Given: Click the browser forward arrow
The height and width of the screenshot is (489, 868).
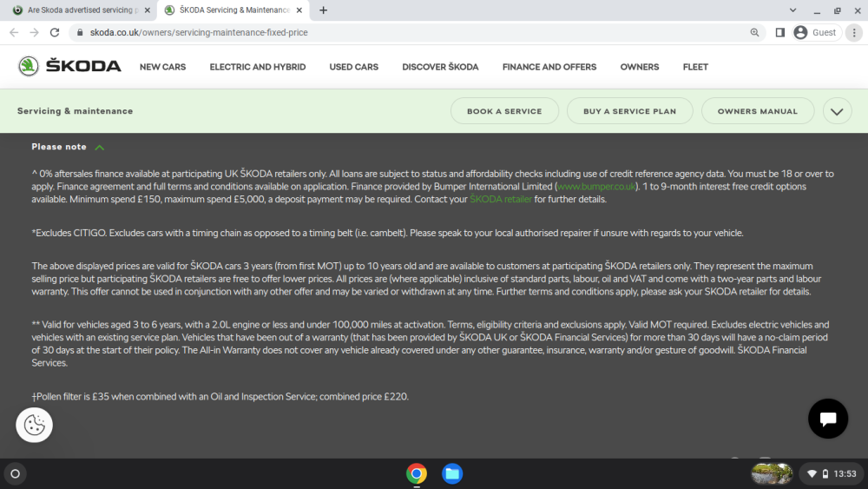Looking at the screenshot, I should (x=35, y=33).
